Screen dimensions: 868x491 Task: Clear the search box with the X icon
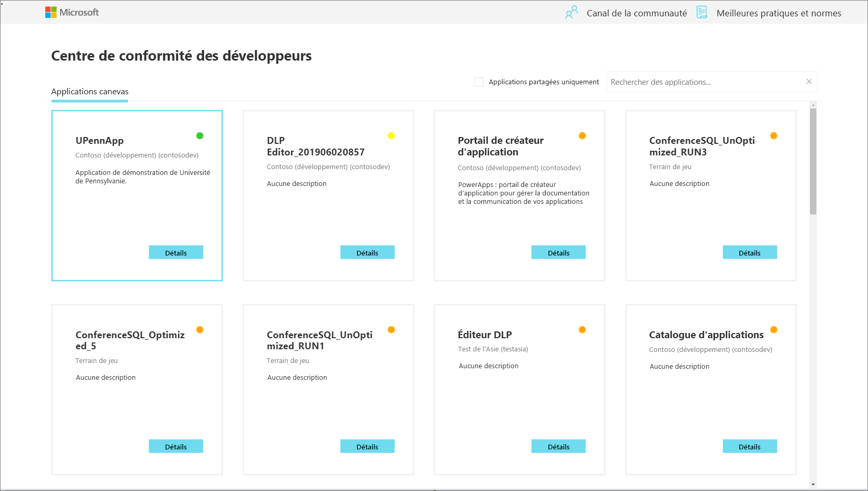point(809,81)
